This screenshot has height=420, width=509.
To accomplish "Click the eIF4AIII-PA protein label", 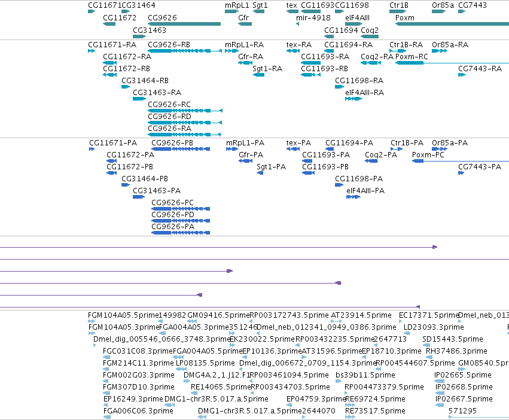I will pos(365,191).
